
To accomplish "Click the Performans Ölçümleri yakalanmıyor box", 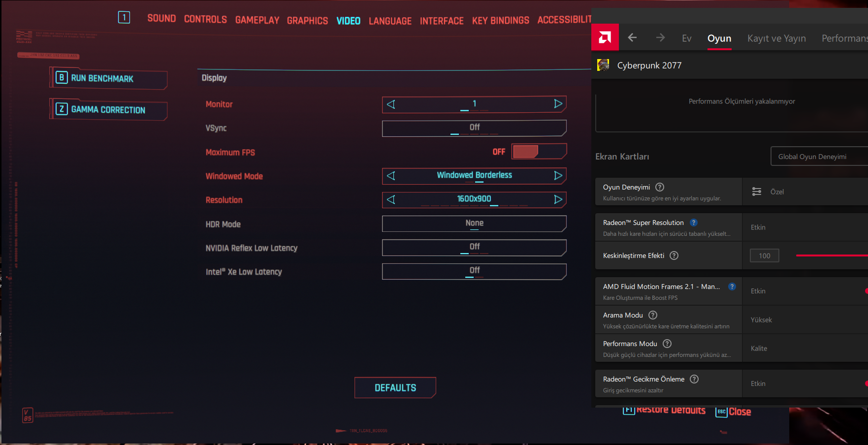I will [x=732, y=112].
